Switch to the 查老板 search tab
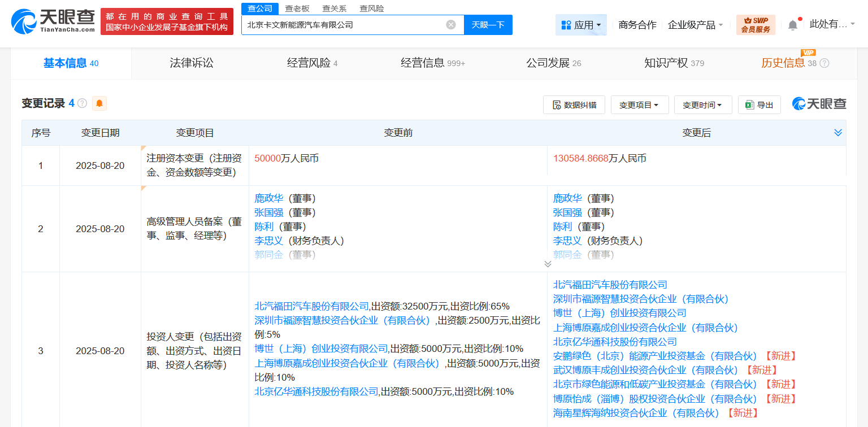The height and width of the screenshot is (427, 868). coord(297,8)
